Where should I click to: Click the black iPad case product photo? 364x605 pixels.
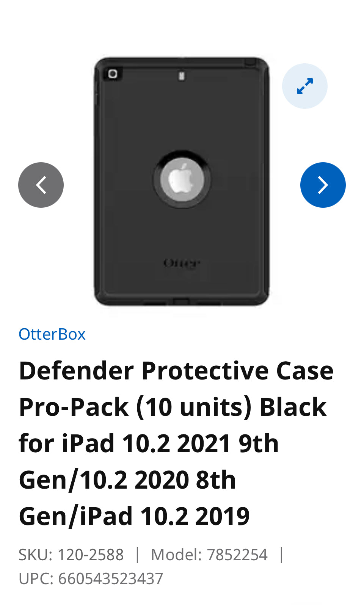coord(182,182)
